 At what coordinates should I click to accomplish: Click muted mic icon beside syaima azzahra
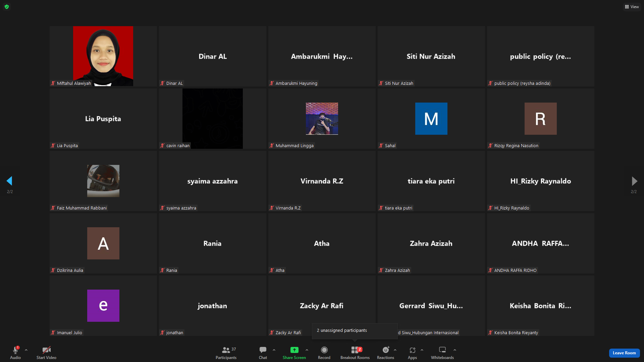(162, 208)
